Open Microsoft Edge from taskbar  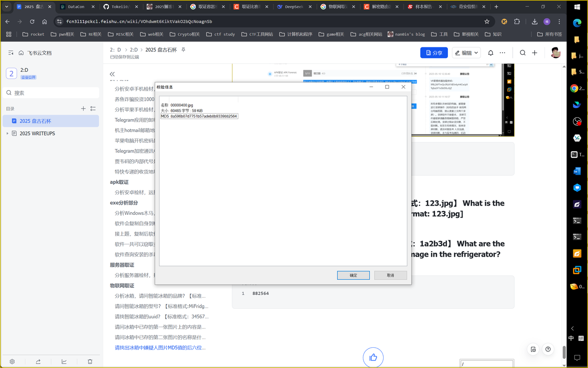(x=577, y=23)
